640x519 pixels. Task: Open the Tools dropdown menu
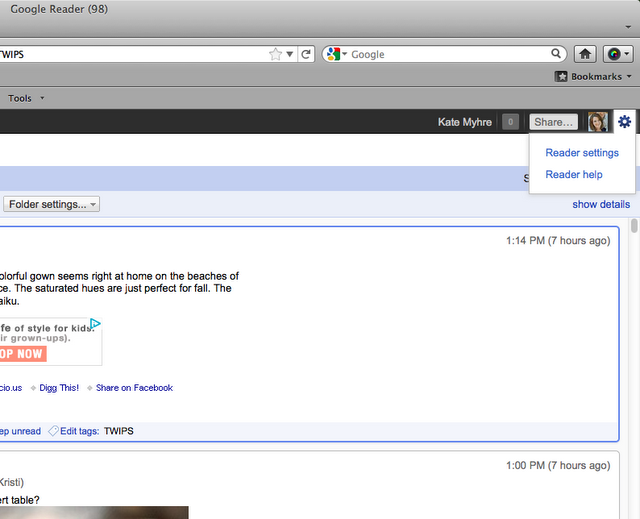point(26,98)
